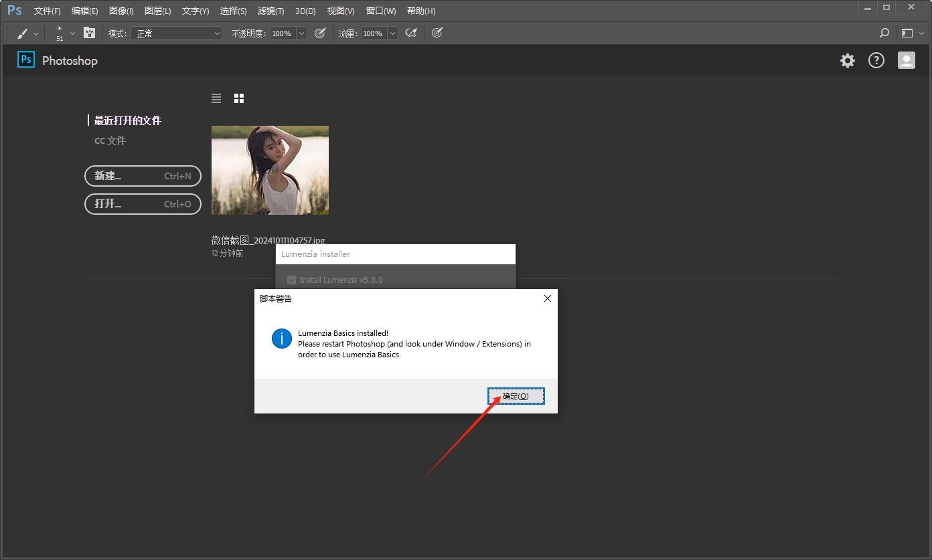
Task: Click the 打开... button
Action: coord(143,203)
